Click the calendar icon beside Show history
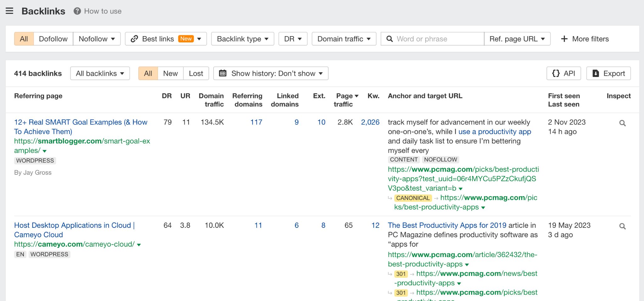 pos(223,73)
